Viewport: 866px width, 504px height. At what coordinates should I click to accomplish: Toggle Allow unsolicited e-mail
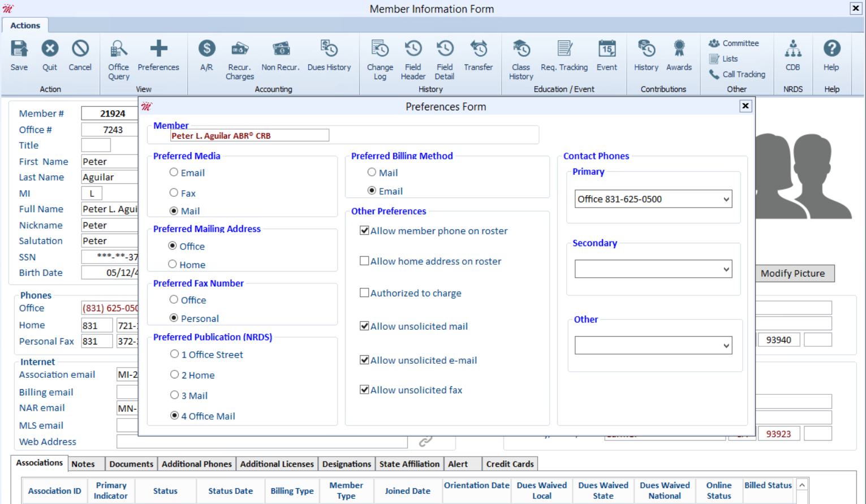pos(365,360)
